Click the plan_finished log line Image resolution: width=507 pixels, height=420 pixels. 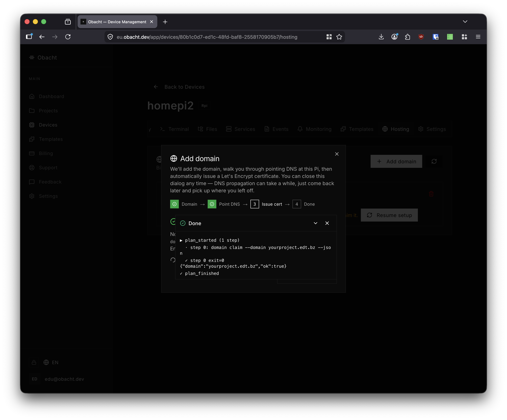(x=199, y=273)
